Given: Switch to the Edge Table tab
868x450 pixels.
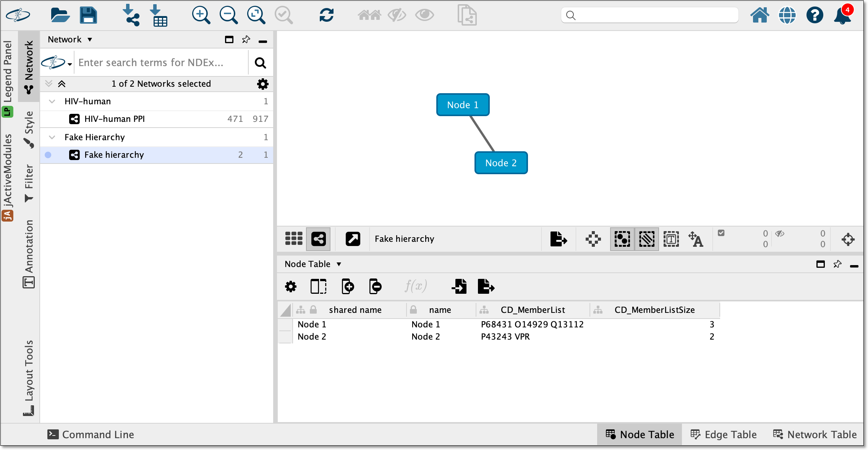Looking at the screenshot, I should click(724, 434).
